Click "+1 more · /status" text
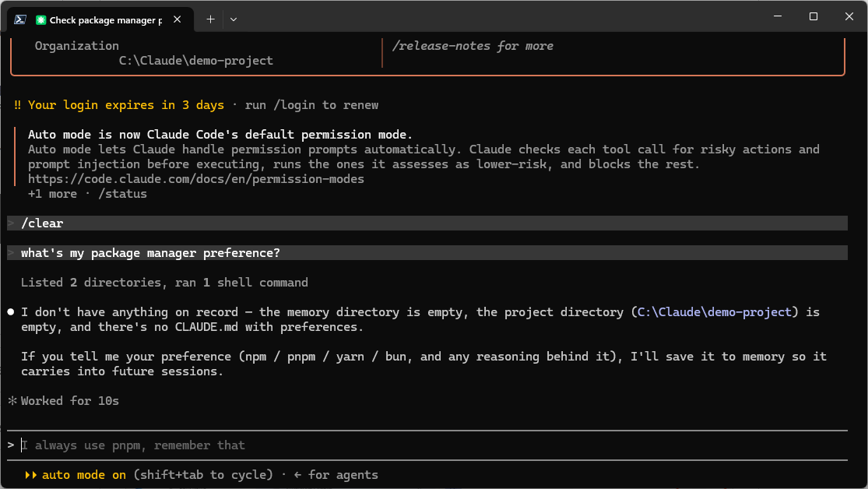The width and height of the screenshot is (868, 489). pos(87,194)
